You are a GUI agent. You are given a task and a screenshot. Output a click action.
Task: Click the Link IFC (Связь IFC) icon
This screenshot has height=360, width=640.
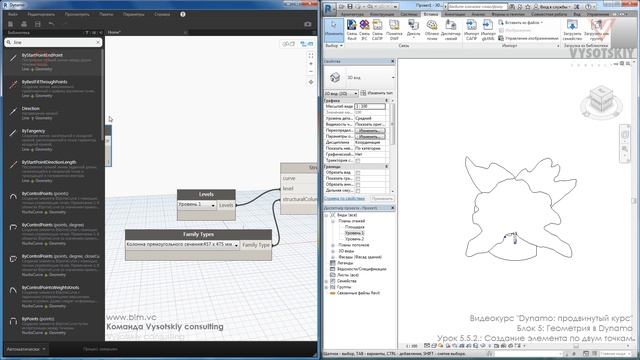pos(364,30)
